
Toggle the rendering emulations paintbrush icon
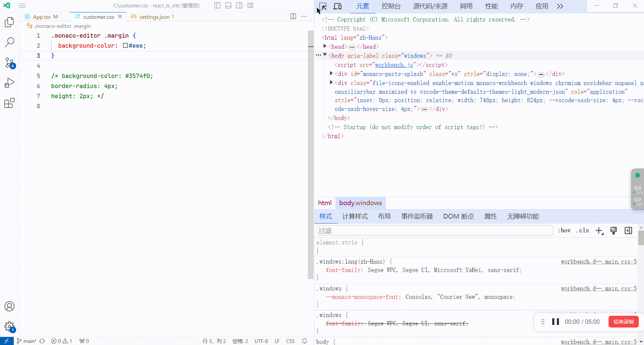tap(614, 231)
